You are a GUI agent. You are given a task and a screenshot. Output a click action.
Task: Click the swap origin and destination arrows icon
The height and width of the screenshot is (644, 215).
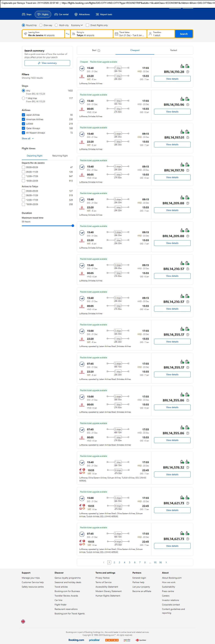tap(67, 34)
